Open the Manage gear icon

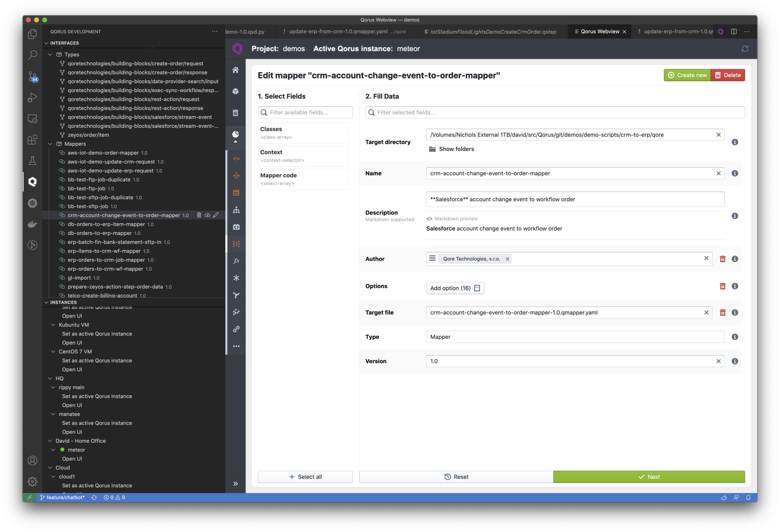point(32,482)
